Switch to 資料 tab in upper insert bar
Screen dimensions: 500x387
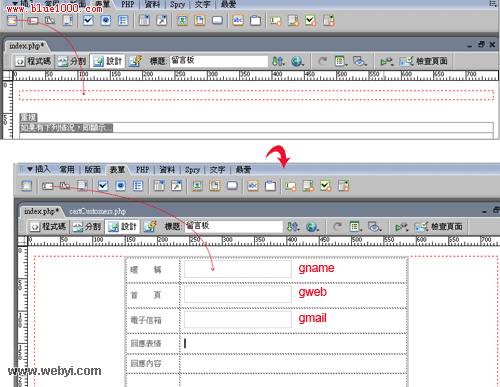pos(152,4)
